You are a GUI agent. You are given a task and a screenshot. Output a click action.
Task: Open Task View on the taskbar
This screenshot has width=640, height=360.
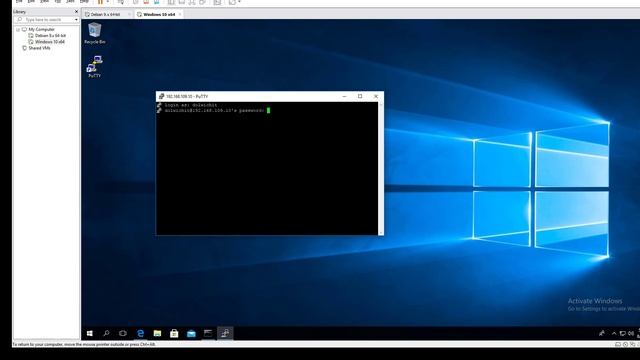coord(123,333)
